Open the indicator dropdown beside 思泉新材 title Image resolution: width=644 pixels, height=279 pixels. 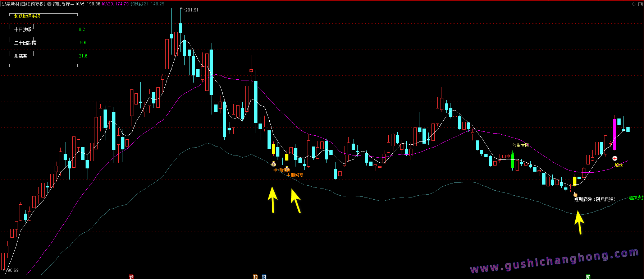[49, 4]
